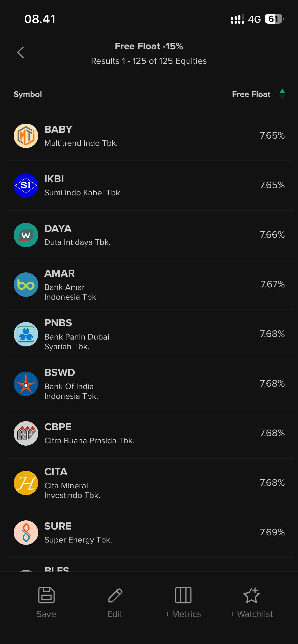
Task: Tap the Edit pencil icon
Action: tap(115, 595)
